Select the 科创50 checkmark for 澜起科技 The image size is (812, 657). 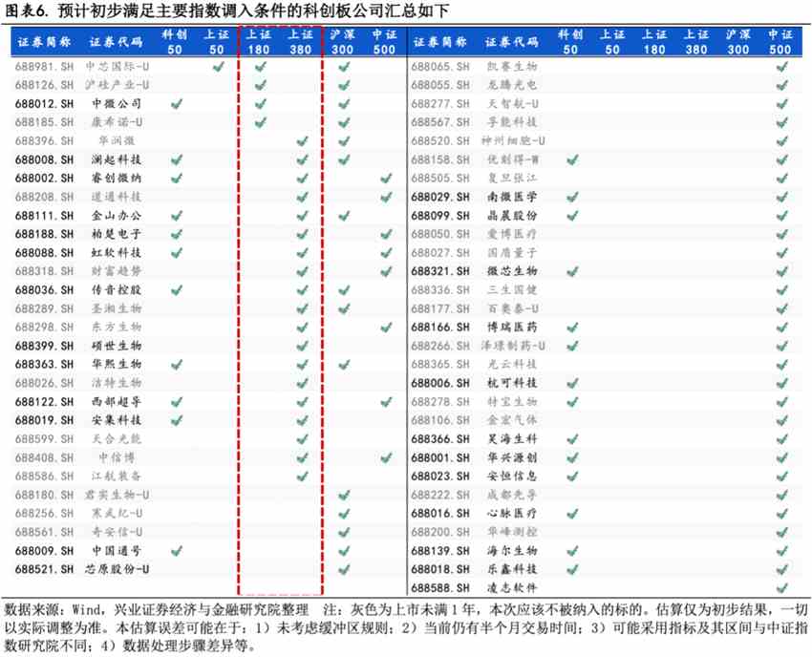click(177, 159)
